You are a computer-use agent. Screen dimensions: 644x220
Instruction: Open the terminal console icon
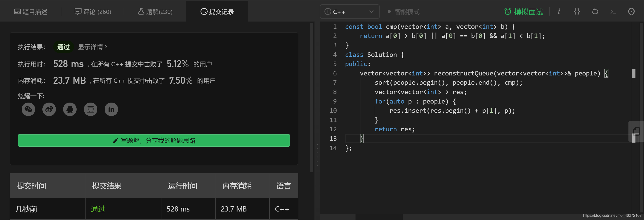coord(613,12)
